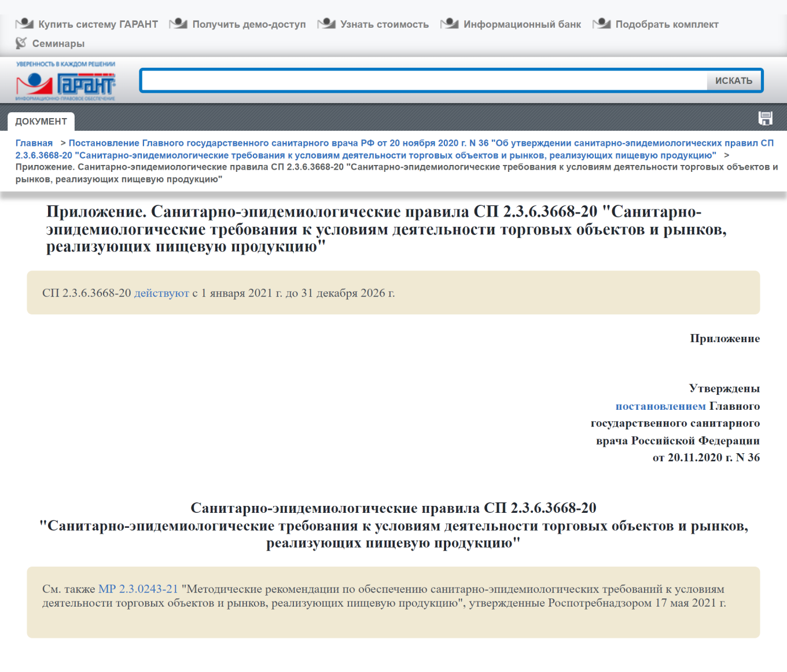Click the Семинары icon
The image size is (787, 672).
[21, 43]
